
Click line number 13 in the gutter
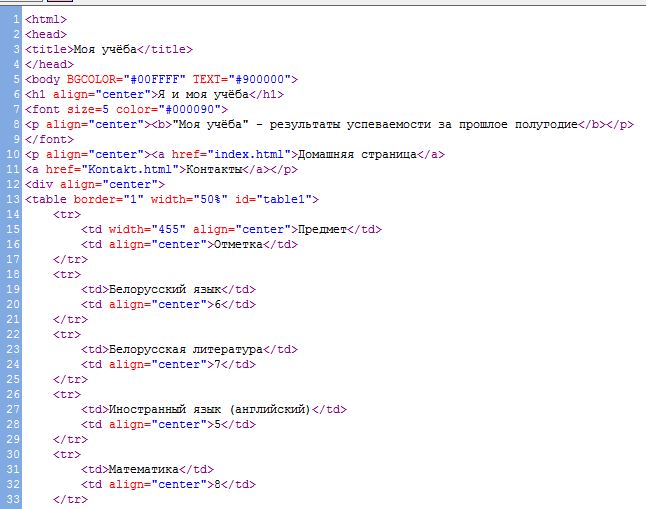13,199
